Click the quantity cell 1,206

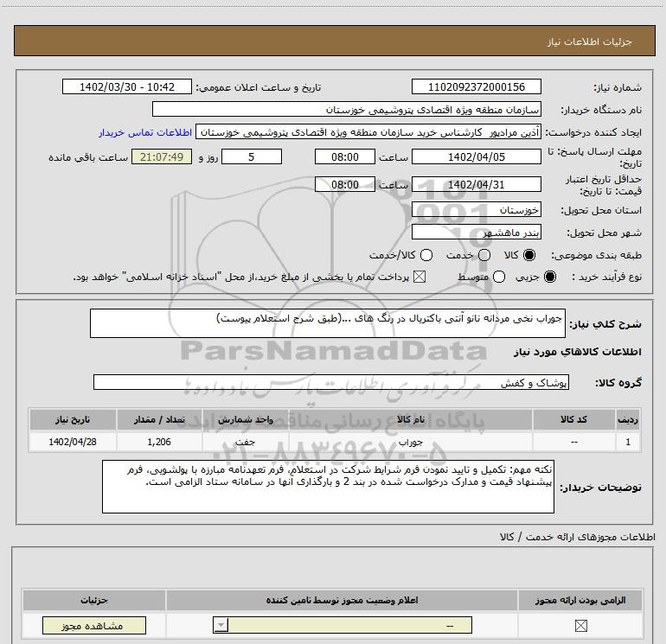click(159, 442)
